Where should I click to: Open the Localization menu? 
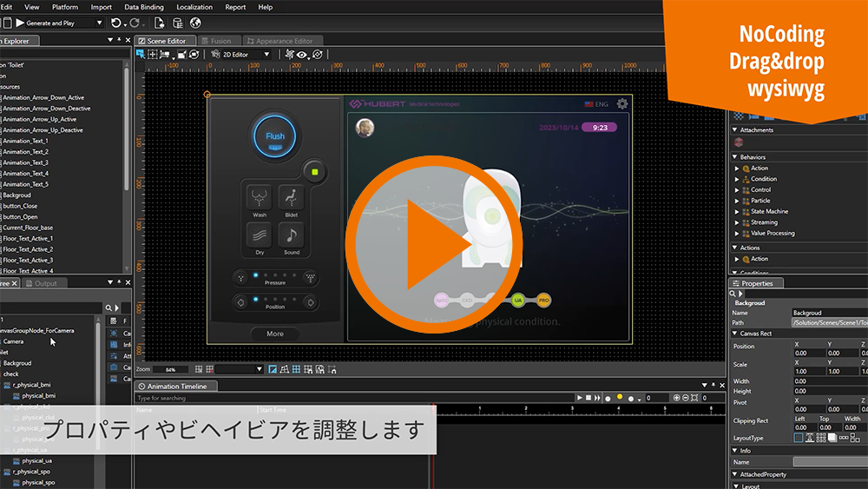(x=194, y=7)
